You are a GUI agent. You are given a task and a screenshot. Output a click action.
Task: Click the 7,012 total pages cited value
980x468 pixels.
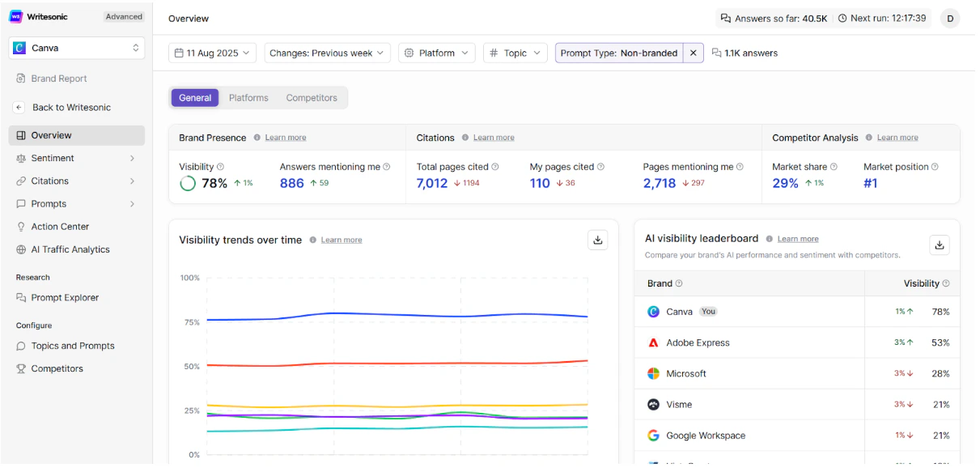[432, 183]
